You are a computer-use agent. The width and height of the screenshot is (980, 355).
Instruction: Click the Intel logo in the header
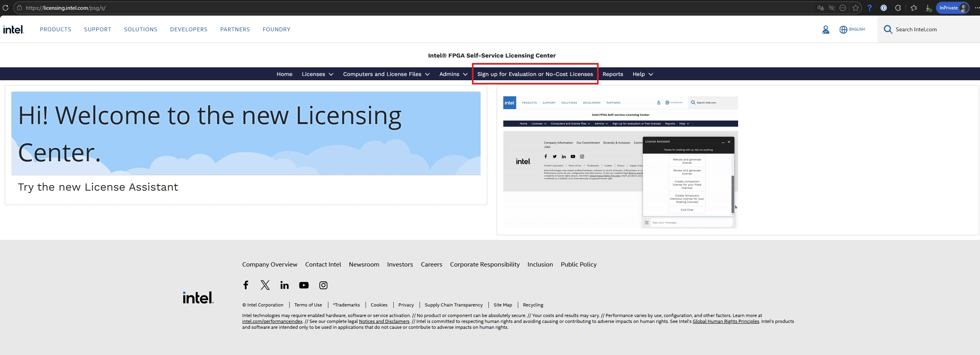[14, 30]
